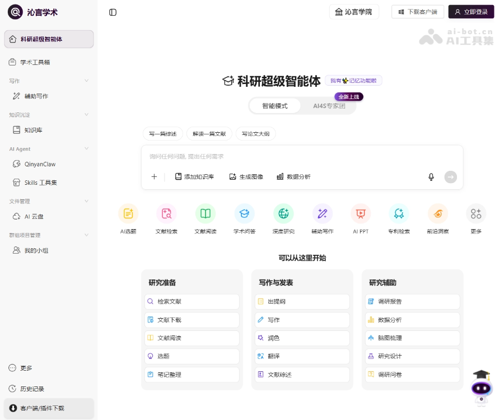Open the 学术问答 tool icon

point(244,213)
